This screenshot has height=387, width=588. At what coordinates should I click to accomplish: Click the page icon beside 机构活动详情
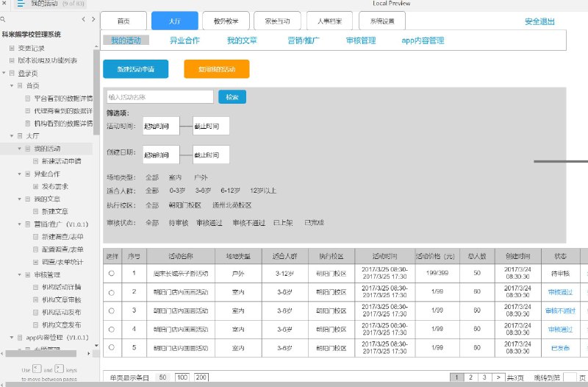35,287
